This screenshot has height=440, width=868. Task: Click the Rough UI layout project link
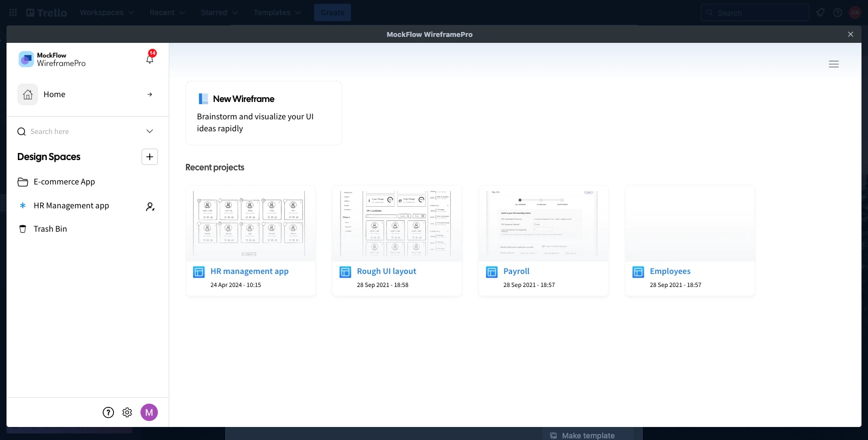tap(386, 271)
